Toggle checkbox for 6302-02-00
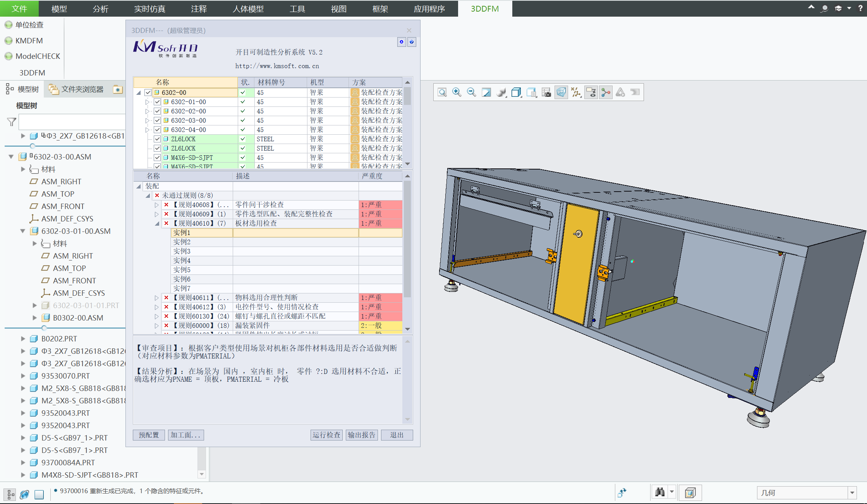Image resolution: width=867 pixels, height=504 pixels. point(157,111)
